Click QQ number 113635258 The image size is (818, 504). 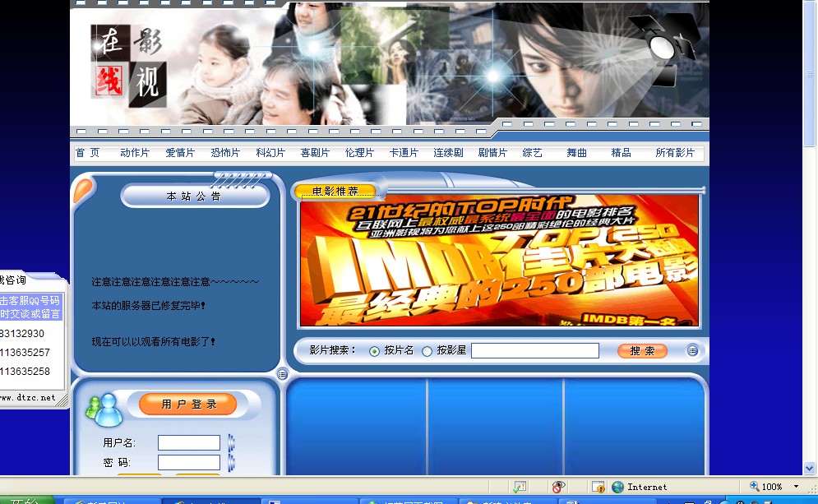tap(25, 371)
